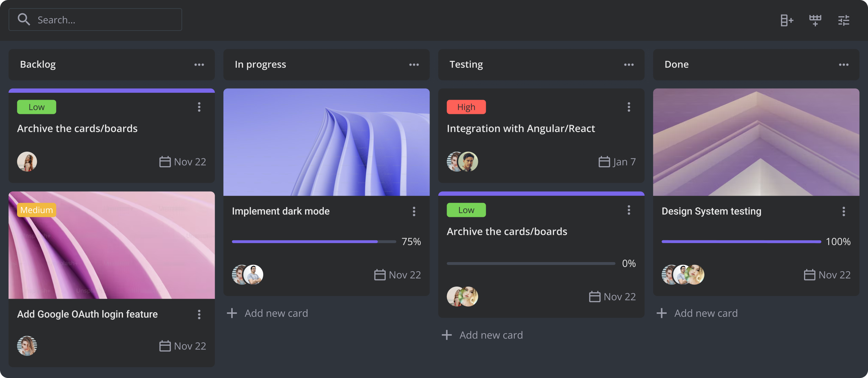The image size is (868, 378).
Task: Click glasses man avatar on Implement dark mode
Action: coord(253,275)
